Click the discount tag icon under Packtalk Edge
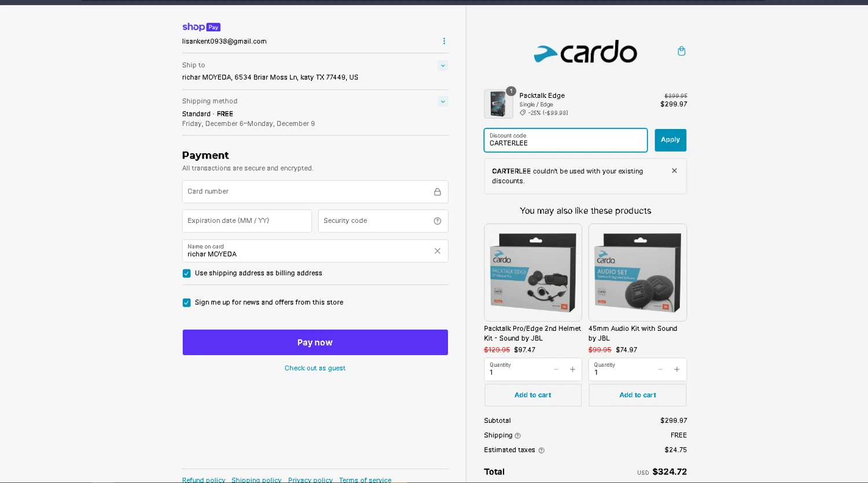The height and width of the screenshot is (483, 868). pyautogui.click(x=523, y=113)
